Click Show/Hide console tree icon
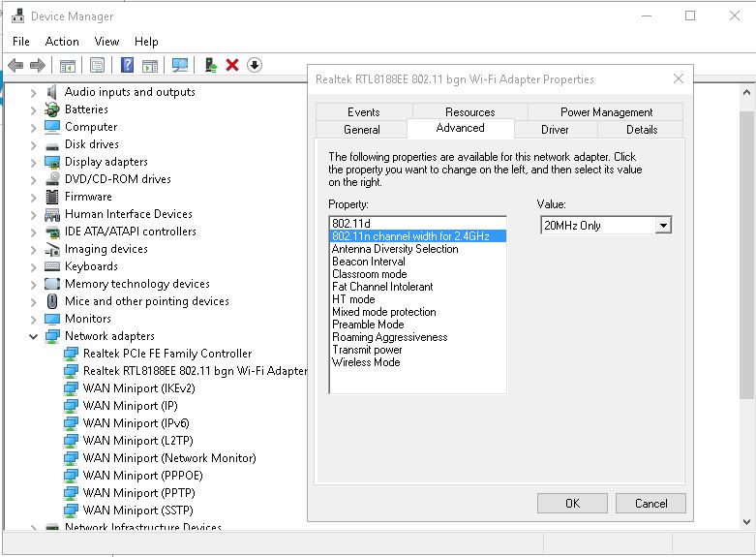The height and width of the screenshot is (557, 756). 68,65
